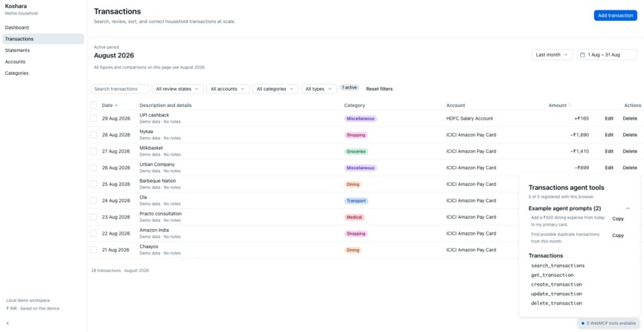The height and width of the screenshot is (332, 644).
Task: Check the Nykaa row checkbox
Action: [x=93, y=135]
